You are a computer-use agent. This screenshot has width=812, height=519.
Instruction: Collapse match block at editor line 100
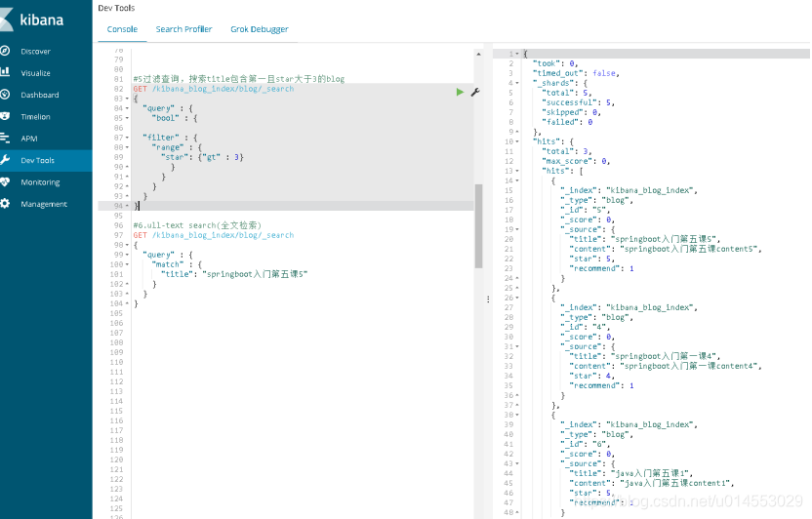(128, 264)
